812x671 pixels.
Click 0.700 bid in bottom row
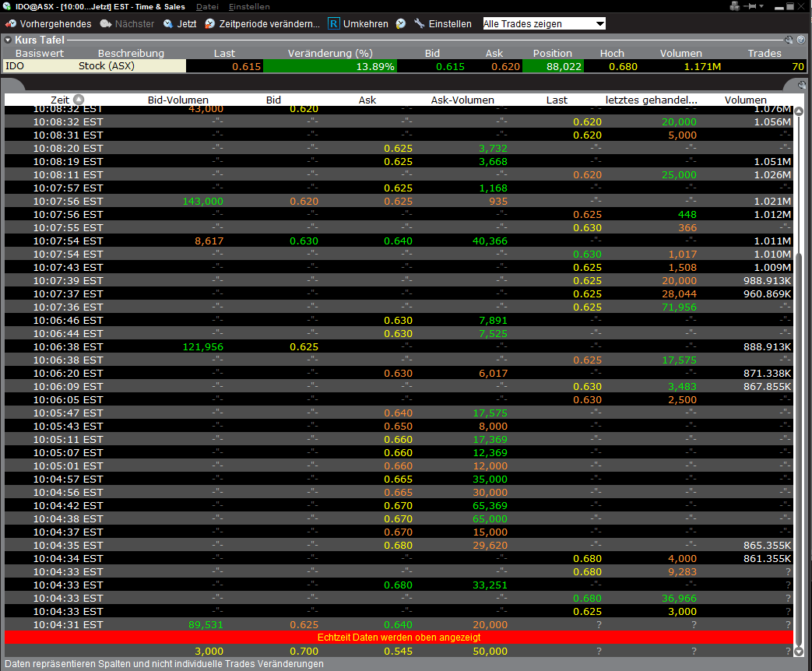pyautogui.click(x=304, y=652)
